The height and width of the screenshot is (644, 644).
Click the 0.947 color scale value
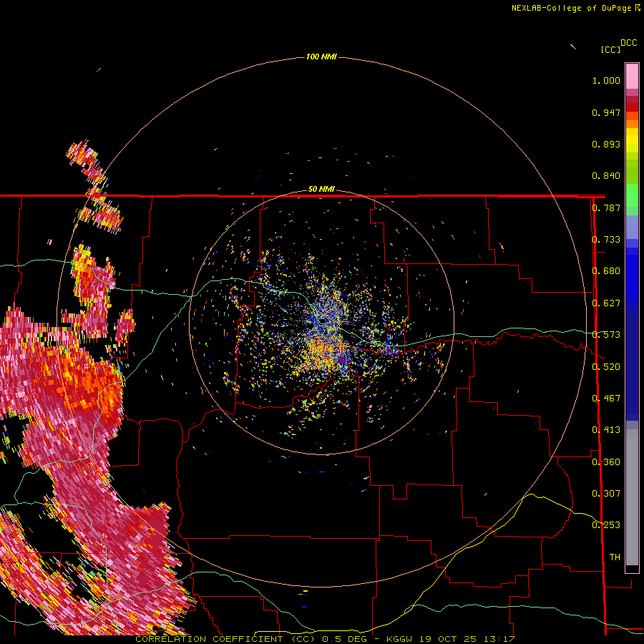coord(606,112)
